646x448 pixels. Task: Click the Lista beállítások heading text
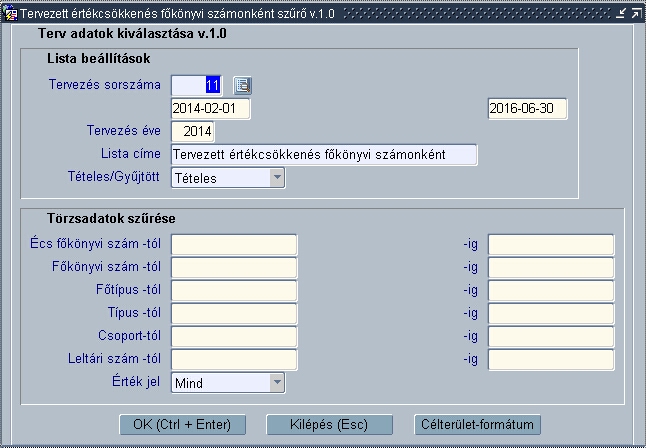[x=98, y=59]
